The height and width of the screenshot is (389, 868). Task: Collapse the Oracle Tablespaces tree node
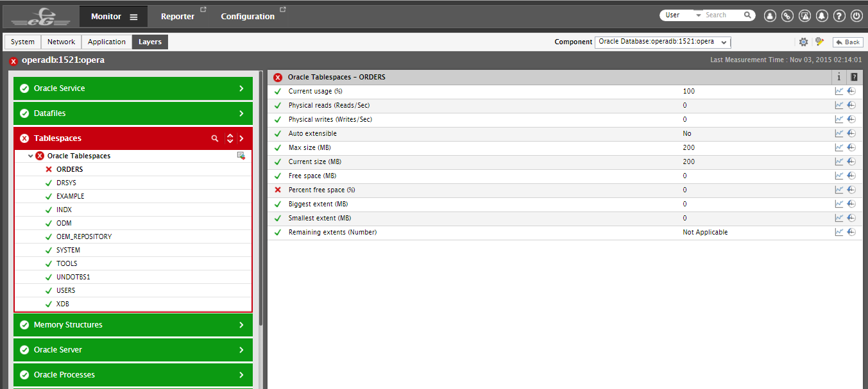[x=30, y=156]
